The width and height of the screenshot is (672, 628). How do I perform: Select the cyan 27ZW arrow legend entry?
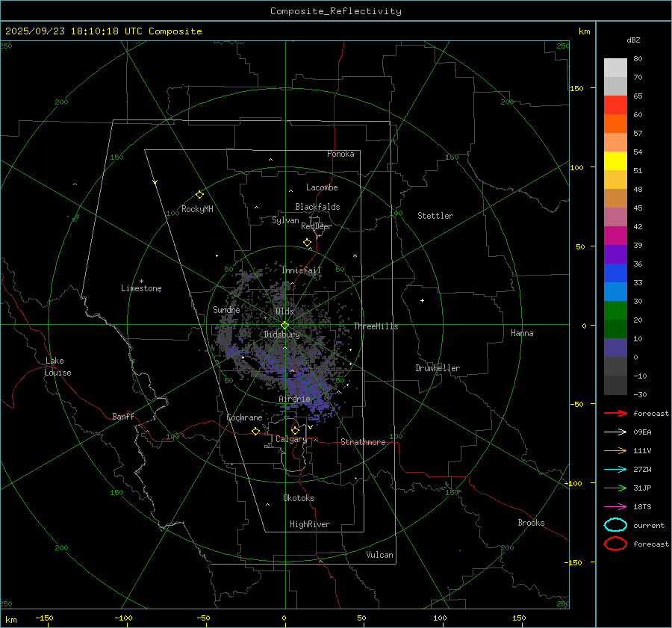tap(615, 469)
